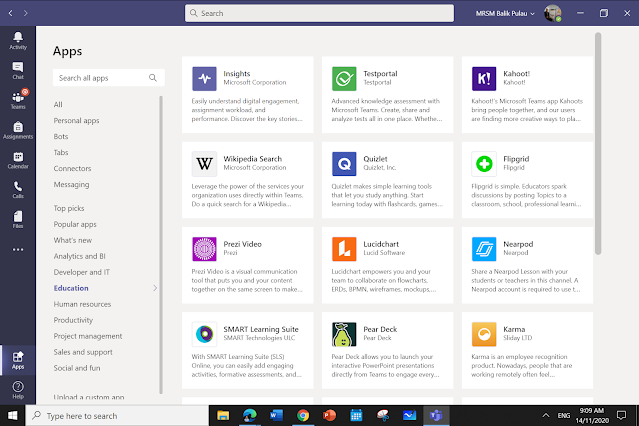Click the Prezi Video app icon
The width and height of the screenshot is (639, 426).
point(204,249)
